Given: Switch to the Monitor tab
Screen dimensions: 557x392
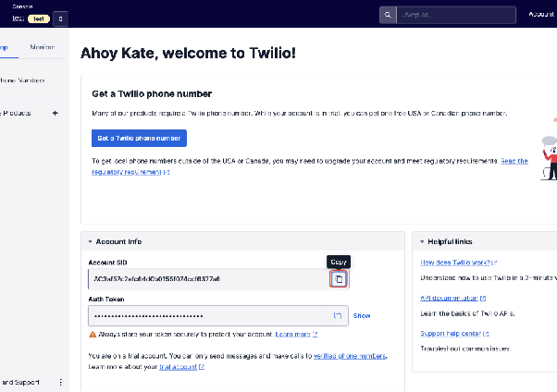Looking at the screenshot, I should point(42,47).
